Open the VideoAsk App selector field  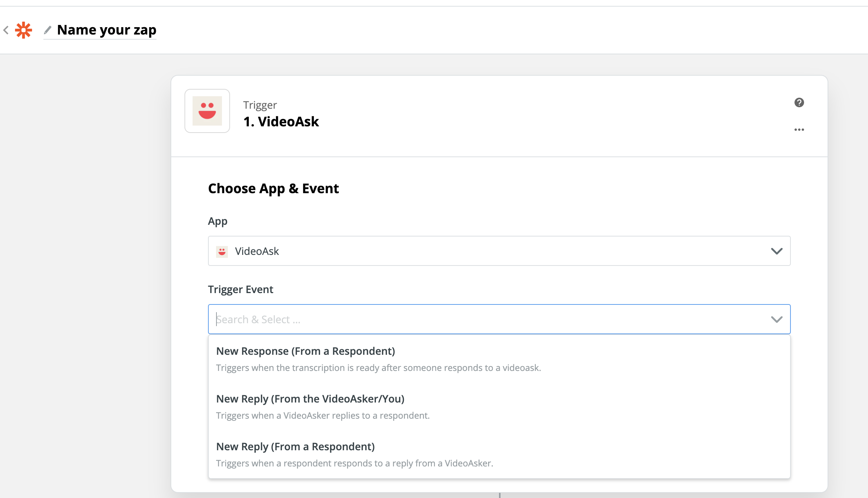(x=499, y=251)
